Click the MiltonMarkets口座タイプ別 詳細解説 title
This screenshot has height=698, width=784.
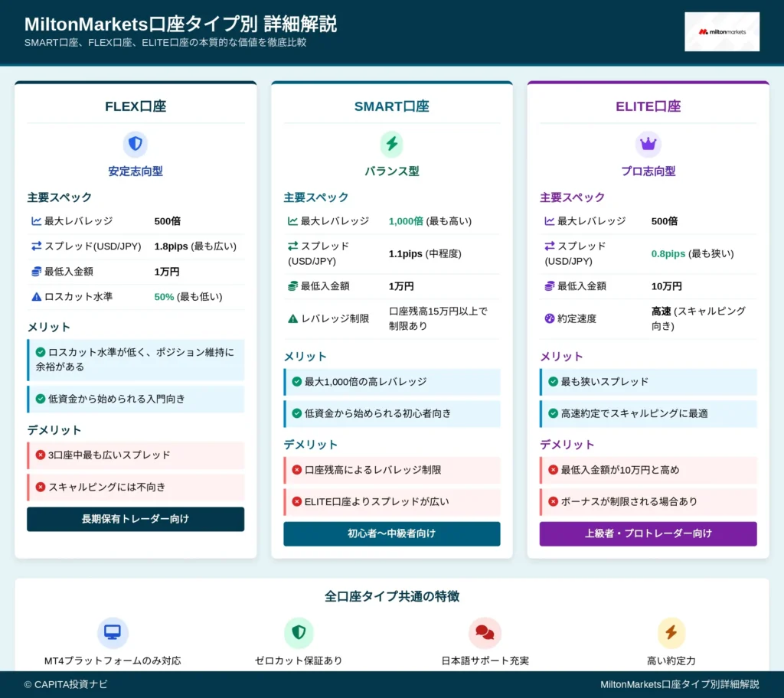coord(181,24)
